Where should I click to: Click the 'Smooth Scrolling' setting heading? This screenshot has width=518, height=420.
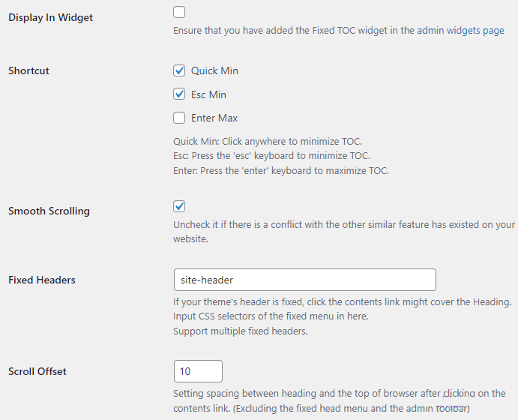pyautogui.click(x=49, y=211)
